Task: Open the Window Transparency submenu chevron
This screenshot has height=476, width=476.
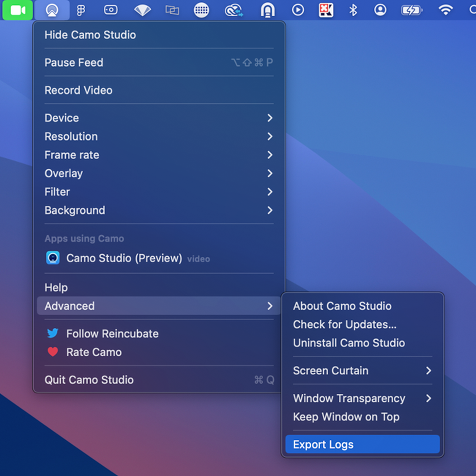Action: tap(429, 398)
